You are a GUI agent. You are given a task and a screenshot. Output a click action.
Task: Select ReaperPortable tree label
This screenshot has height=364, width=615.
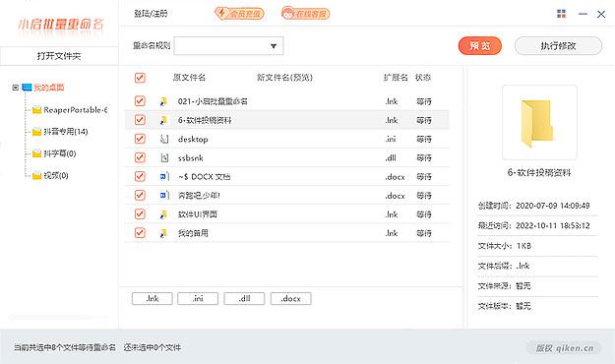click(x=76, y=110)
